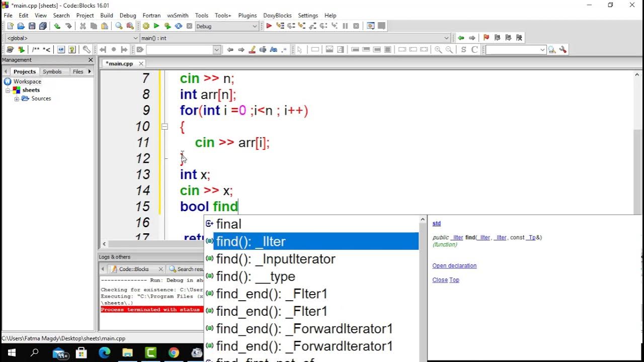The height and width of the screenshot is (362, 644).
Task: Switch to the Files tab in Management
Action: click(x=78, y=71)
